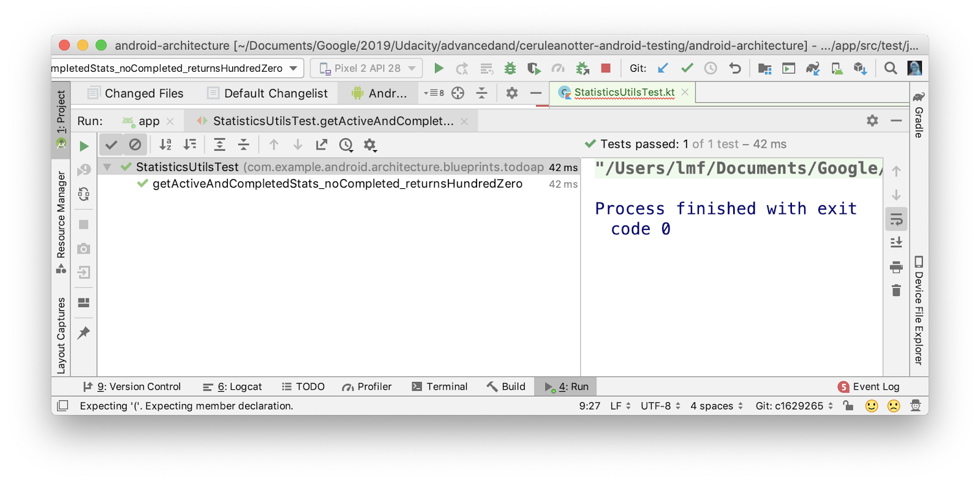The image size is (980, 483).
Task: Toggle show ignored tests button
Action: (x=135, y=145)
